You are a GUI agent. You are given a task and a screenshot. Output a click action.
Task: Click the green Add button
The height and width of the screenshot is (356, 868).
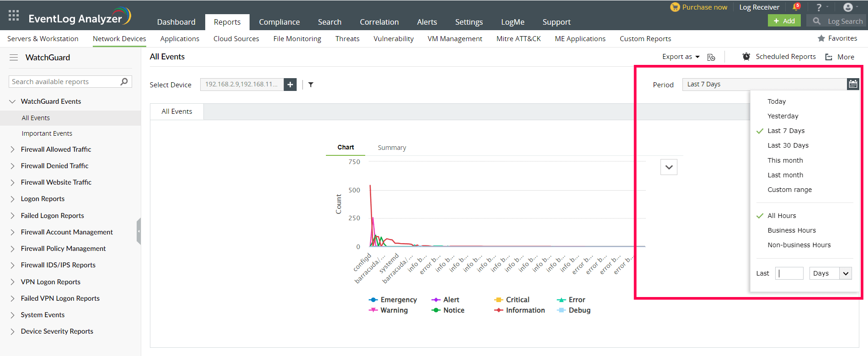(784, 21)
